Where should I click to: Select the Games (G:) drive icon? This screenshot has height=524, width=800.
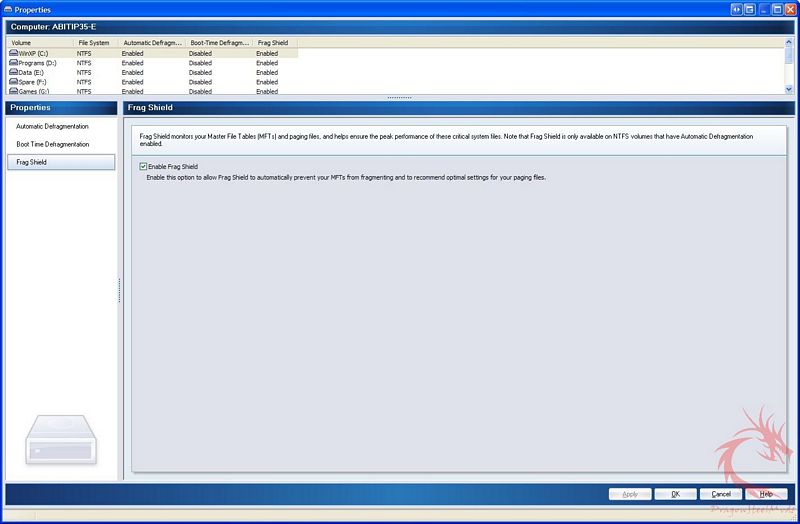(13, 91)
